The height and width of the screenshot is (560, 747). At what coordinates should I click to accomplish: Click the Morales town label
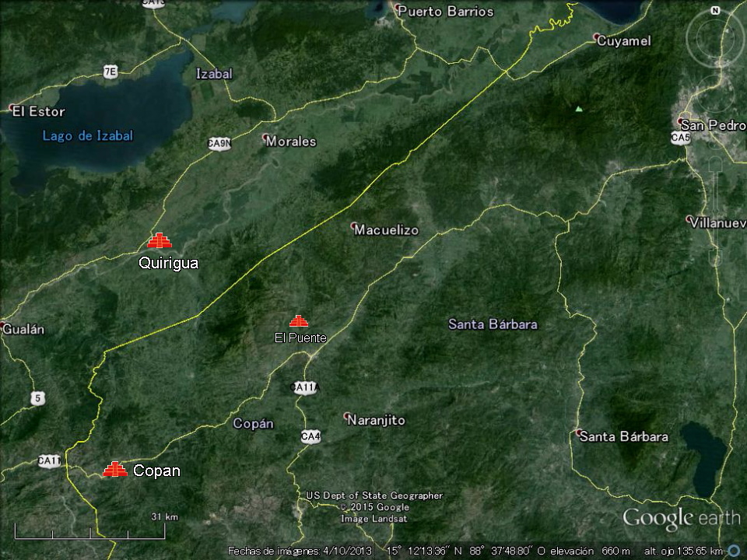(x=291, y=142)
